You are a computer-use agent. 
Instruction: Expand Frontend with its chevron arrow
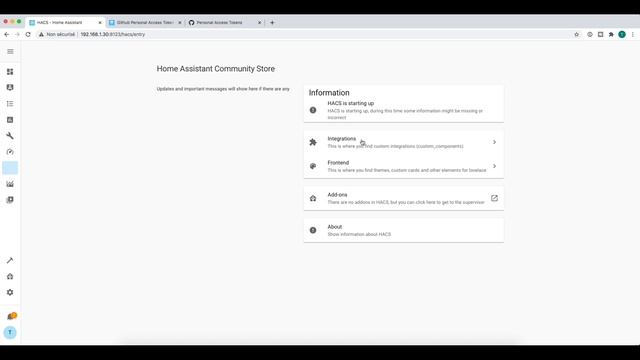tap(494, 166)
